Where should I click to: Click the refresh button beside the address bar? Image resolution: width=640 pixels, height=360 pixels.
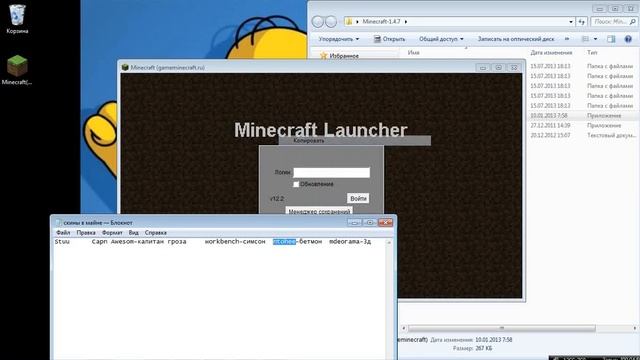581,22
